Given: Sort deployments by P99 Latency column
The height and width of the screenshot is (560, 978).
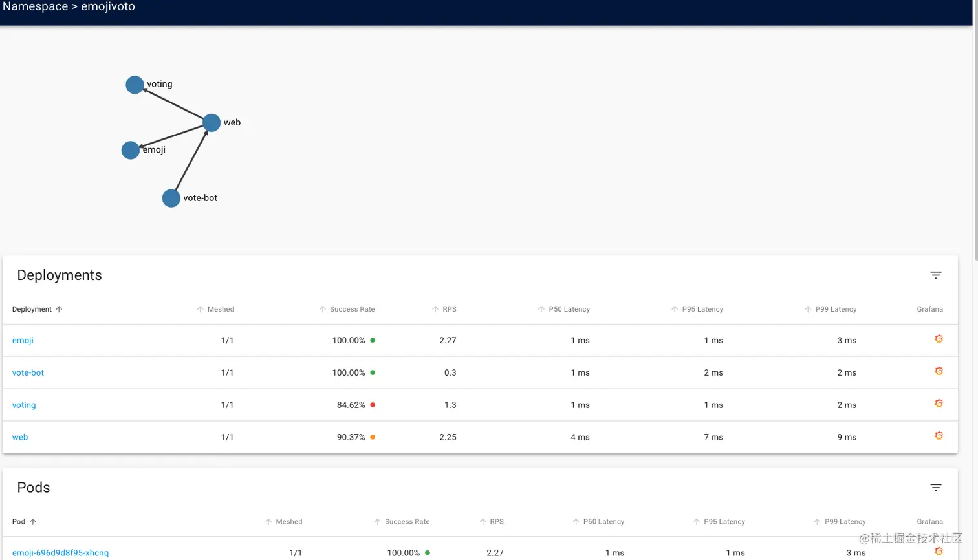Looking at the screenshot, I should point(831,309).
